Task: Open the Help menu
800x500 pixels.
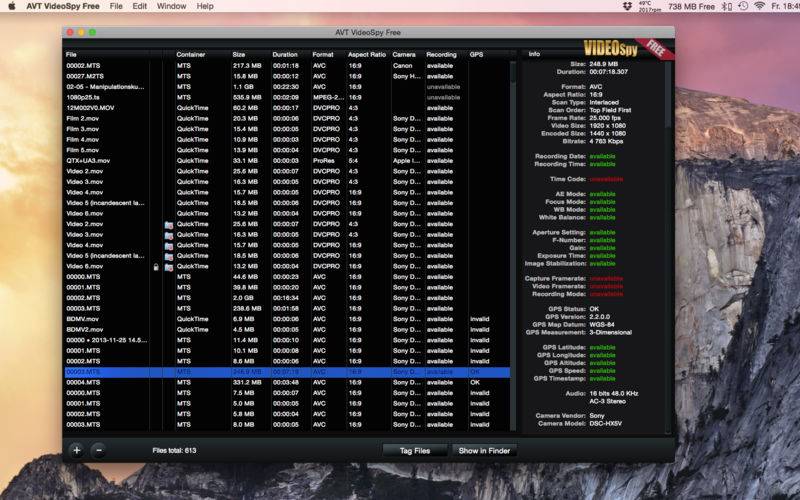Action: 205,6
